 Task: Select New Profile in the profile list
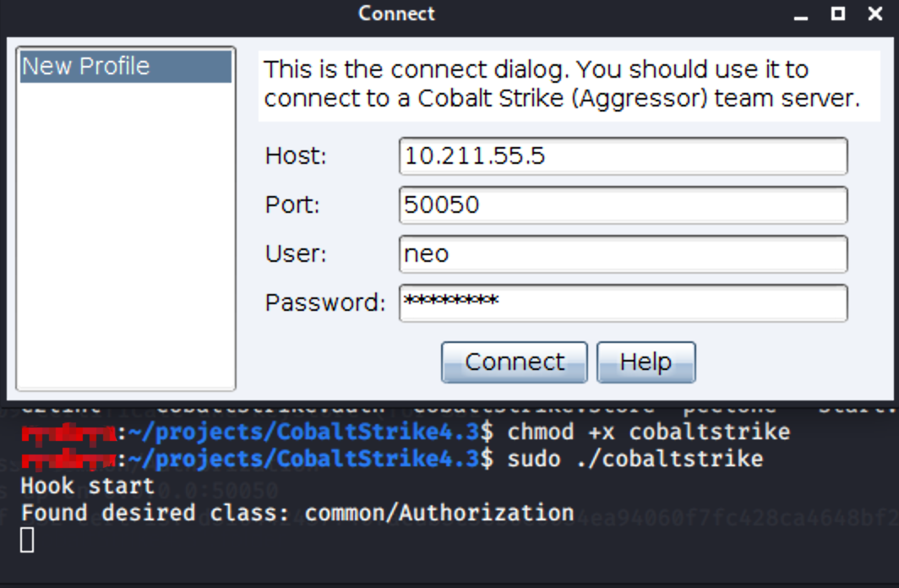coord(125,67)
